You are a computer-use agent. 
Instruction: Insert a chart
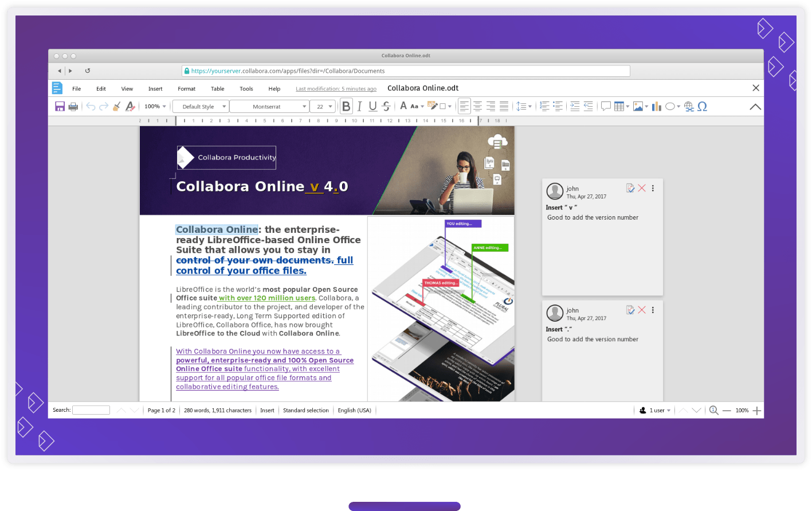[x=657, y=106]
